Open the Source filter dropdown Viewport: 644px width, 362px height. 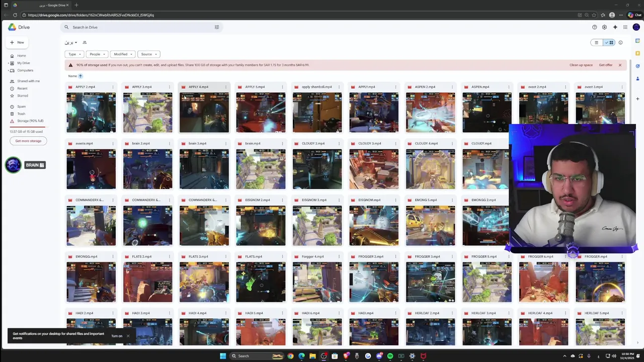148,54
